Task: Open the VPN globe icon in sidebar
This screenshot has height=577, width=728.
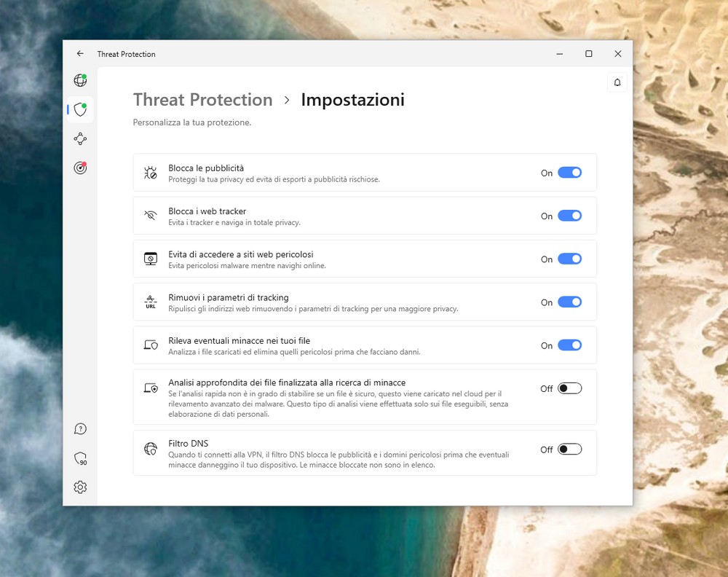Action: [80, 80]
